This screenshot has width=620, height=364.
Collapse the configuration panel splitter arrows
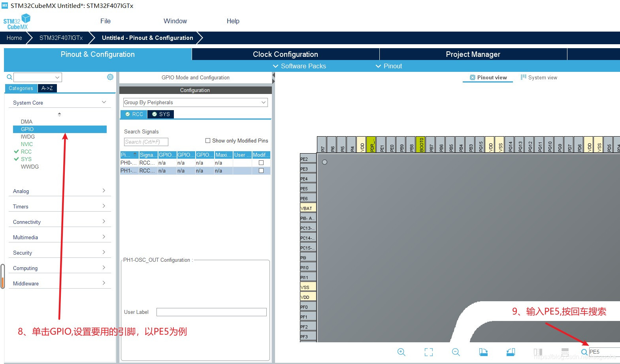[x=273, y=78]
